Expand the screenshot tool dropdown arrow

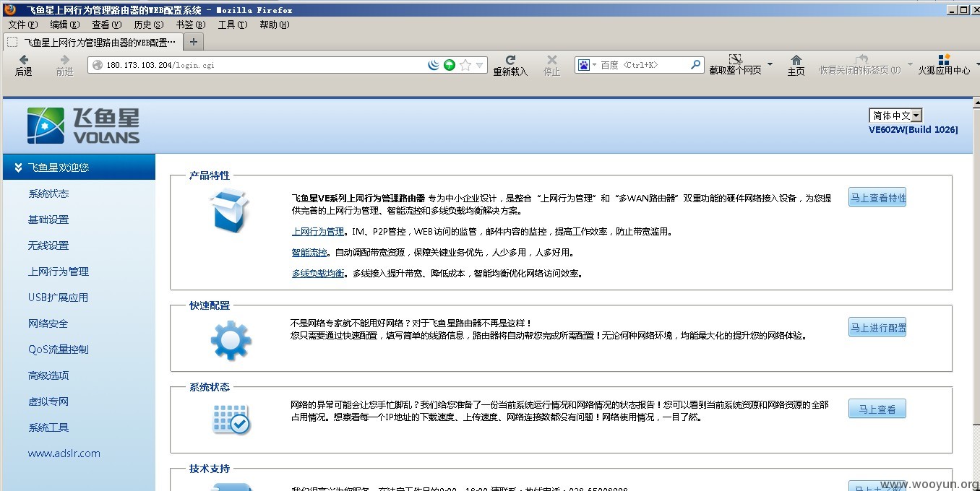(x=770, y=64)
